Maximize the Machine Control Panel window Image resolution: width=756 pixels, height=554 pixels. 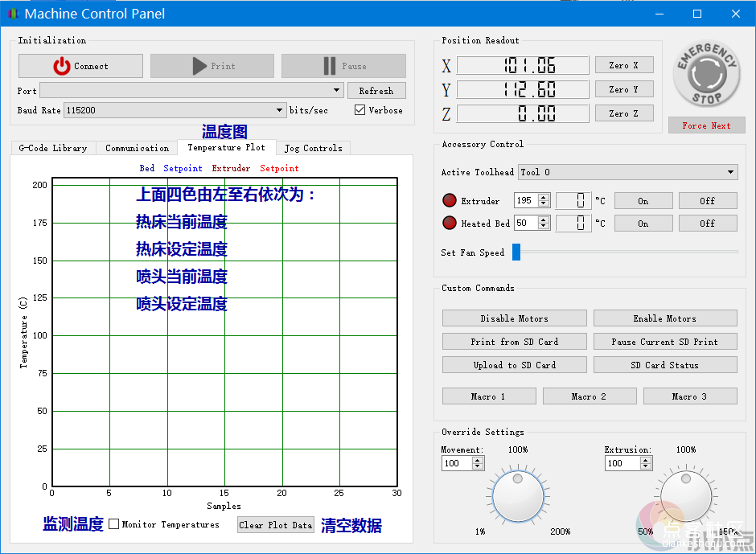click(697, 14)
